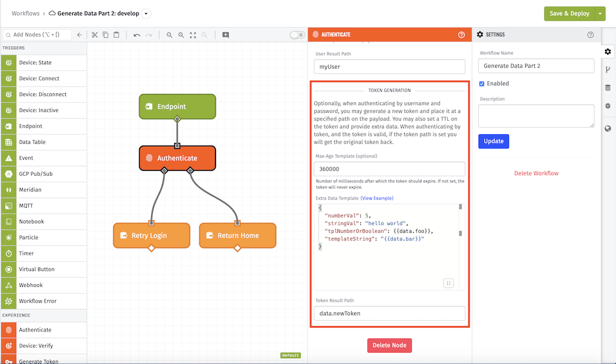Open the Save & Deploy dropdown arrow
This screenshot has width=616, height=364.
coord(600,14)
